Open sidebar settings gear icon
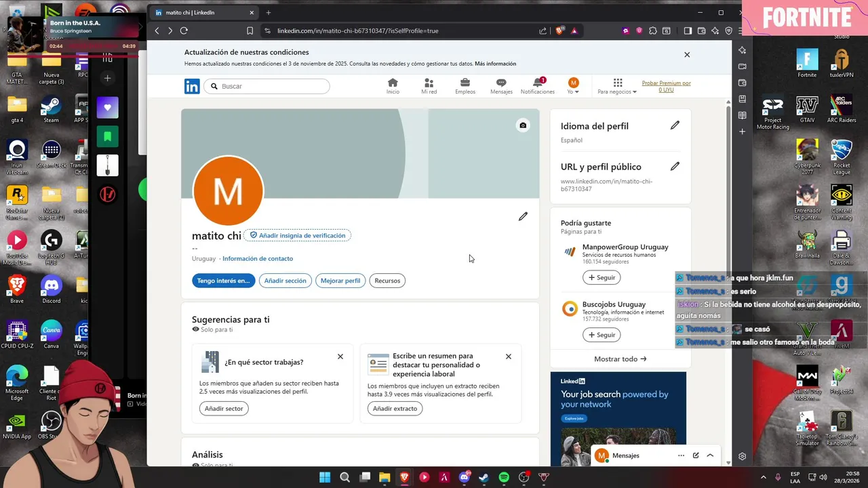 point(743,456)
